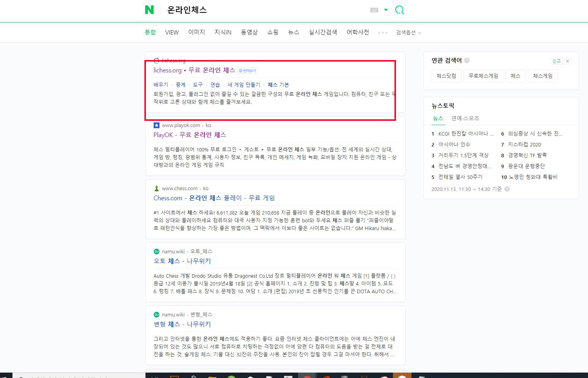The height and width of the screenshot is (378, 588).
Task: Click the 신고 report button
Action: tap(556, 61)
